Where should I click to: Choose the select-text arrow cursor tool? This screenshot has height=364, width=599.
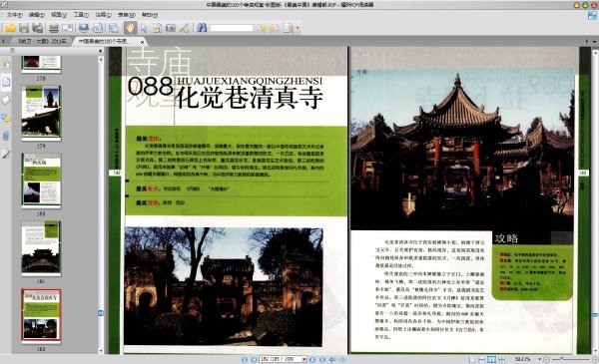144,28
